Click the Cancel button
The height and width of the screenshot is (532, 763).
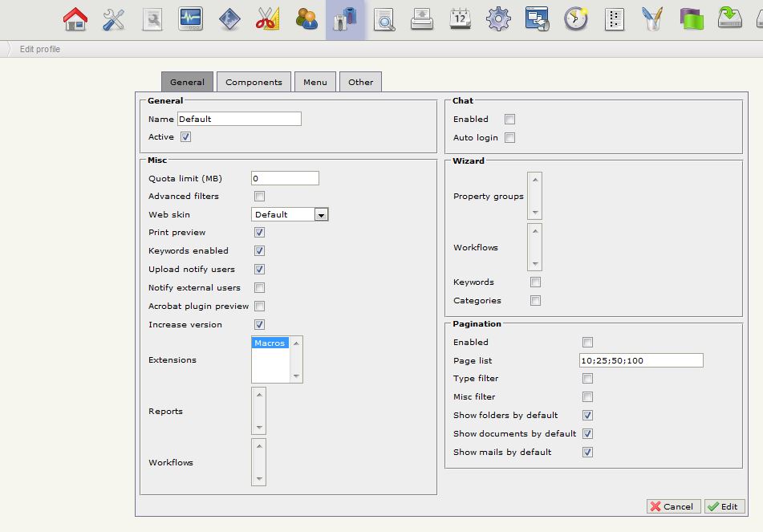pyautogui.click(x=673, y=506)
